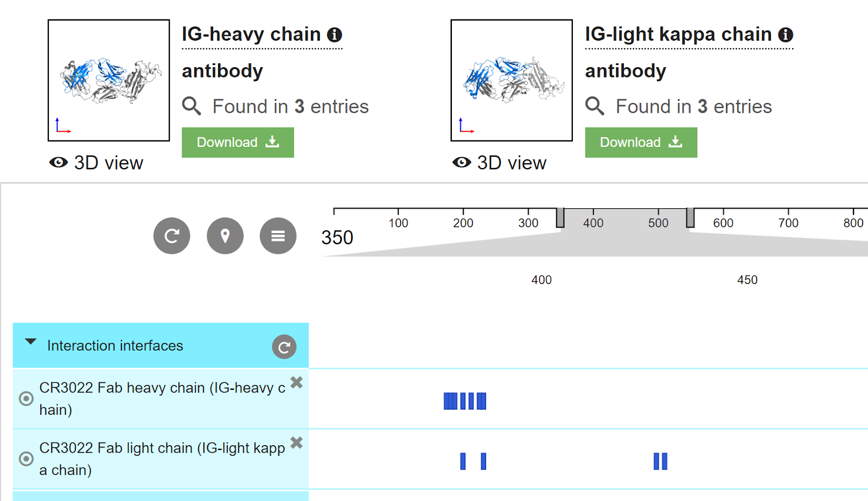Toggle 3D view for IG-heavy chain

point(96,163)
